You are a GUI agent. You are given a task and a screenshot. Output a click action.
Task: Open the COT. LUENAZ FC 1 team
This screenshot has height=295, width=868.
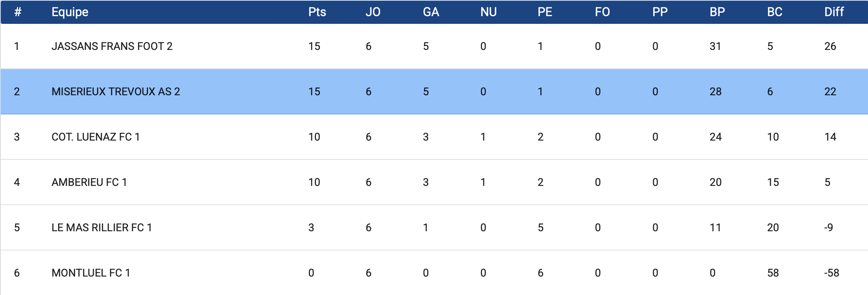[x=95, y=137]
